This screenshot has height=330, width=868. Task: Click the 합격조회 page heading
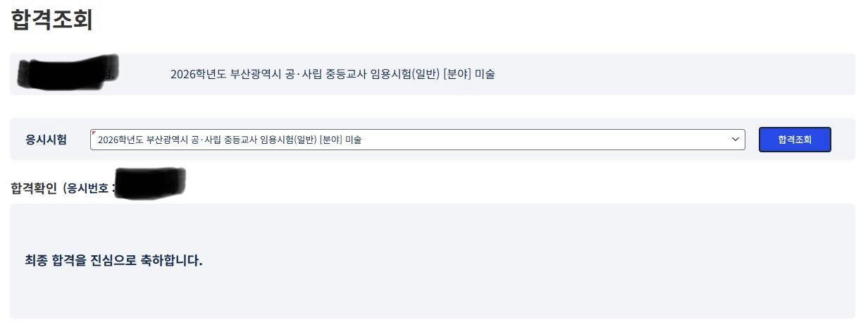[52, 20]
